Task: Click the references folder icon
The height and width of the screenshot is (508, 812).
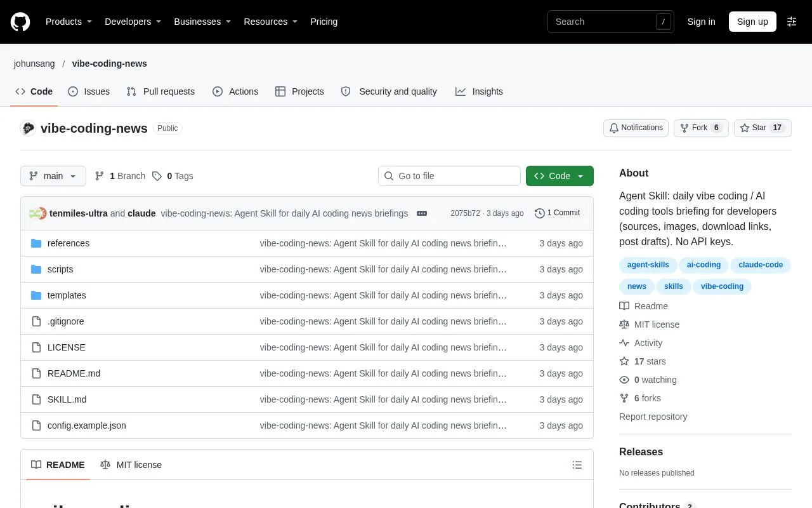Action: click(36, 243)
